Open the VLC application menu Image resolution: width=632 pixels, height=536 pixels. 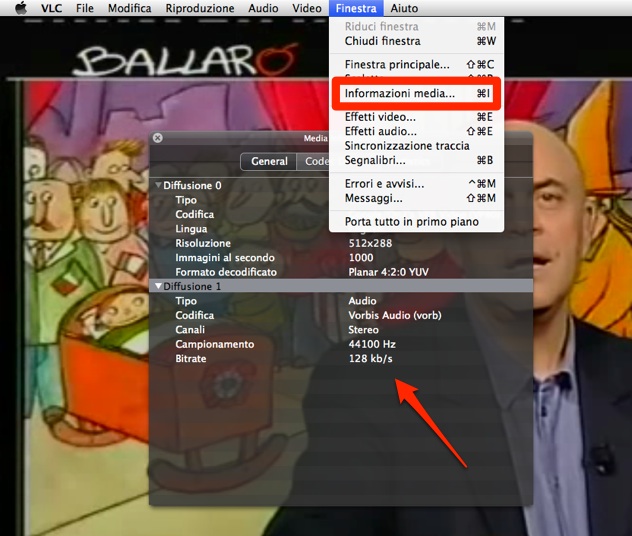click(52, 8)
